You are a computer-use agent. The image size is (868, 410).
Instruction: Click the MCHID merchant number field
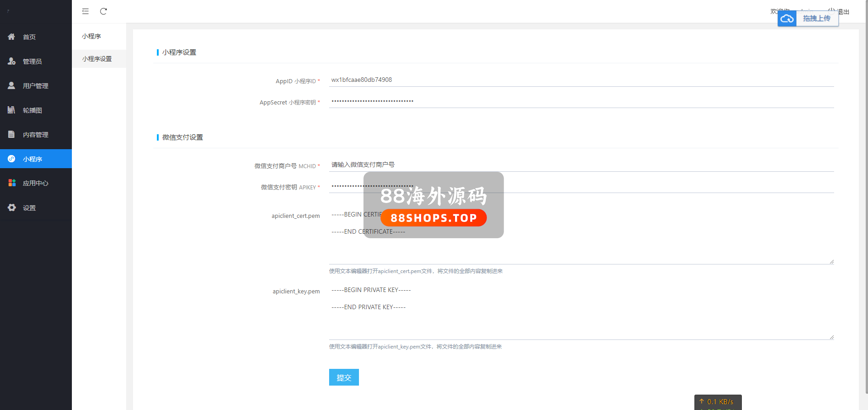point(581,165)
